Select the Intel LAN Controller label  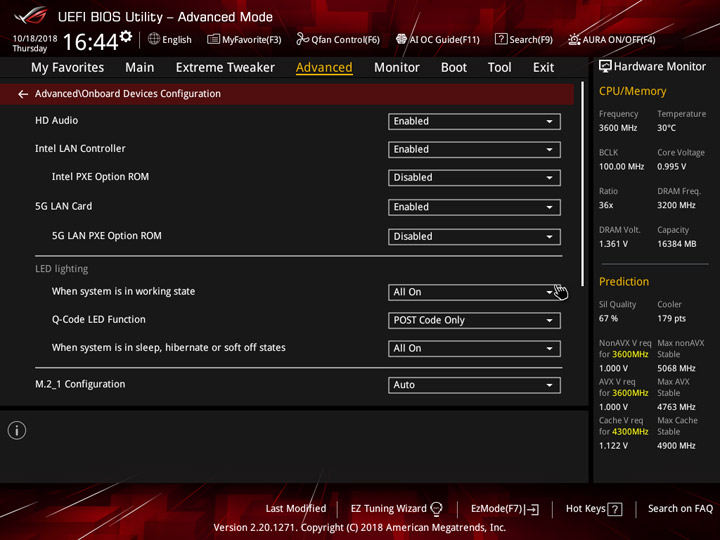pos(80,149)
